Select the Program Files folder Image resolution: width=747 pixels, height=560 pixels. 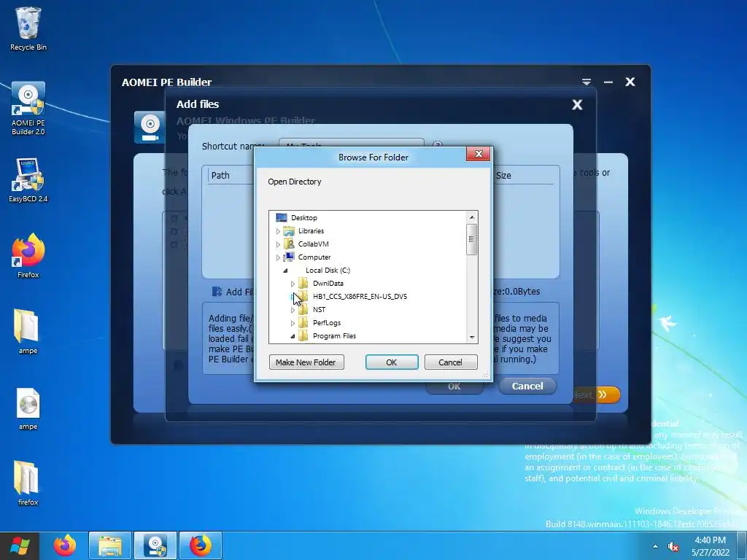click(334, 335)
